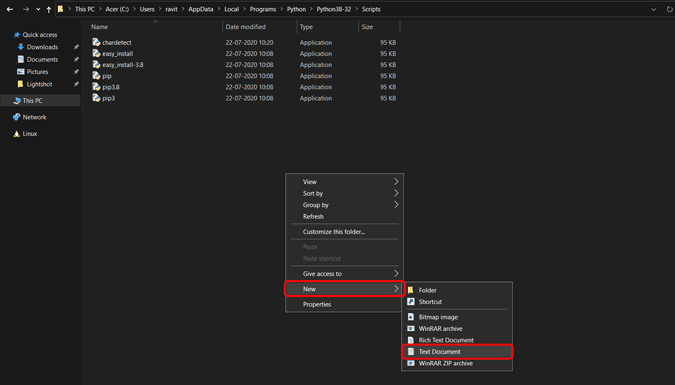Select the easy_install-3.8 file name

coord(123,65)
